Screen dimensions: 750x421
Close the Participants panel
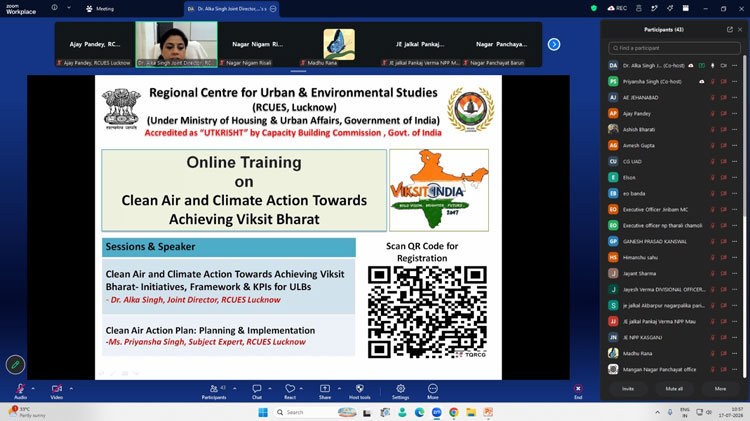click(x=740, y=30)
